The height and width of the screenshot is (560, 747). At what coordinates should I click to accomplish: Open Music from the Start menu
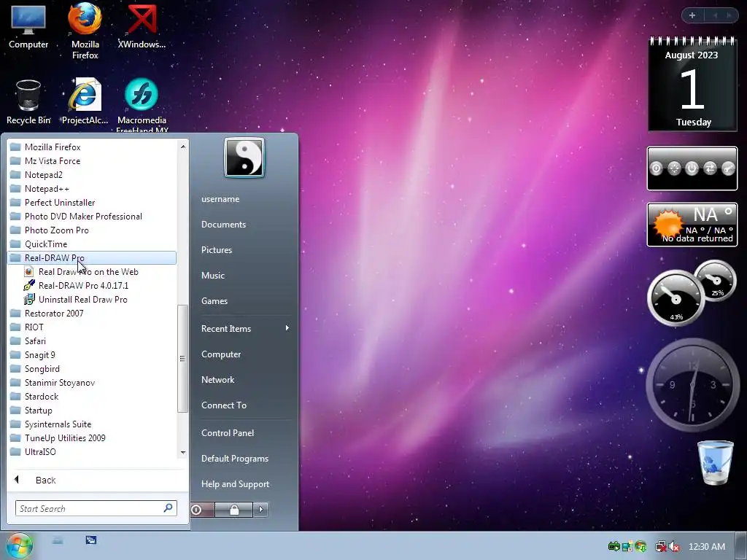212,275
